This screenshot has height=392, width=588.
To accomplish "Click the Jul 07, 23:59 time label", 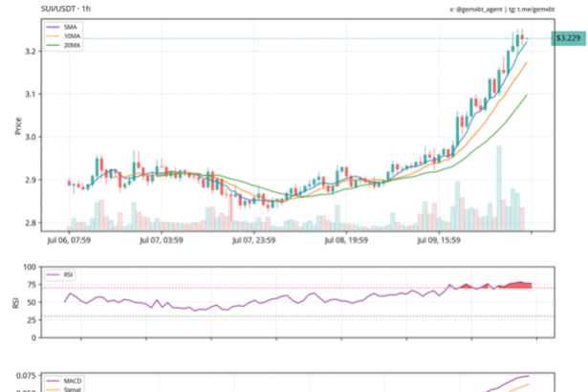I will coord(254,243).
